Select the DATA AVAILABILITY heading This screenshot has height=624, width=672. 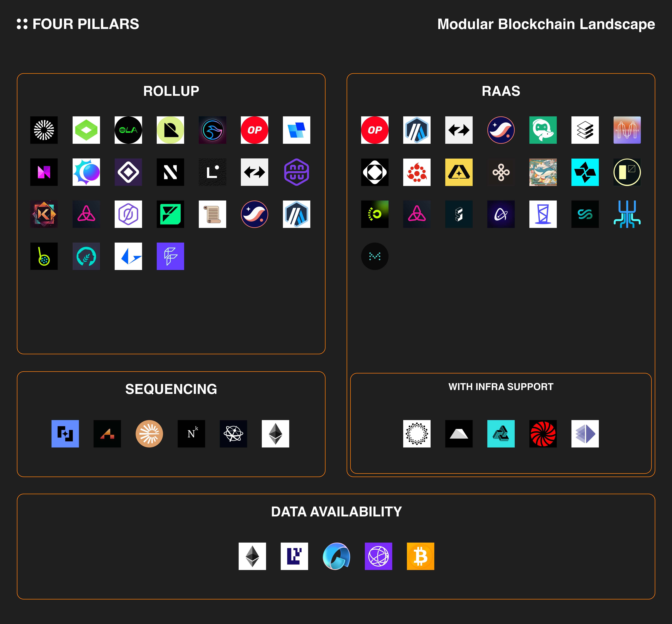(336, 512)
